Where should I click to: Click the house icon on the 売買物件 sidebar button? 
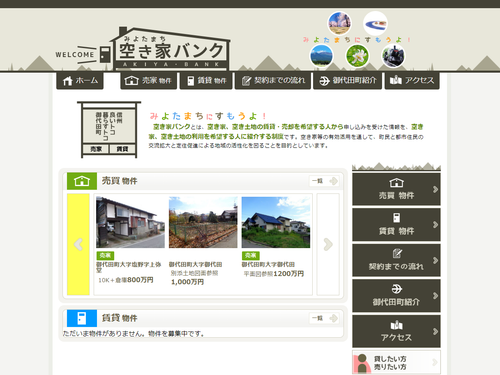coord(396,183)
